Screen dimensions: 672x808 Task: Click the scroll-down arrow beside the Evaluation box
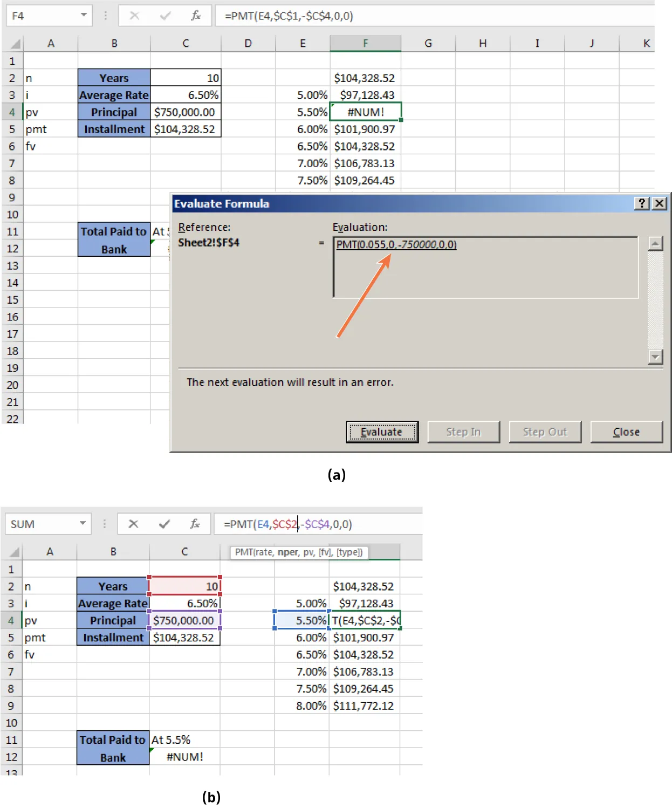click(656, 357)
